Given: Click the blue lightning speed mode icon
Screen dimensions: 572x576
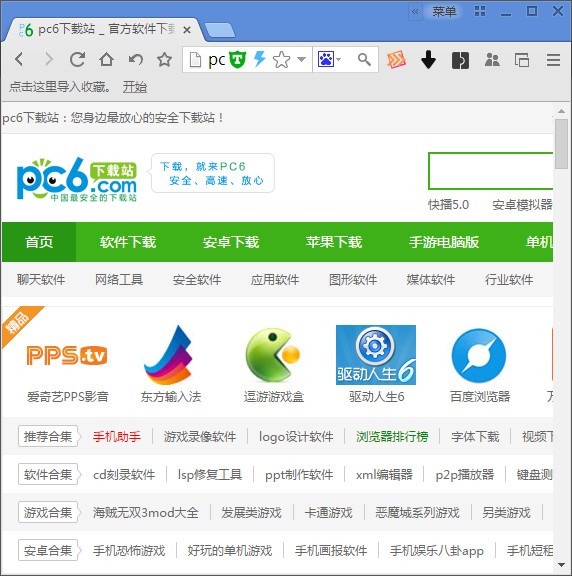Looking at the screenshot, I should point(260,59).
